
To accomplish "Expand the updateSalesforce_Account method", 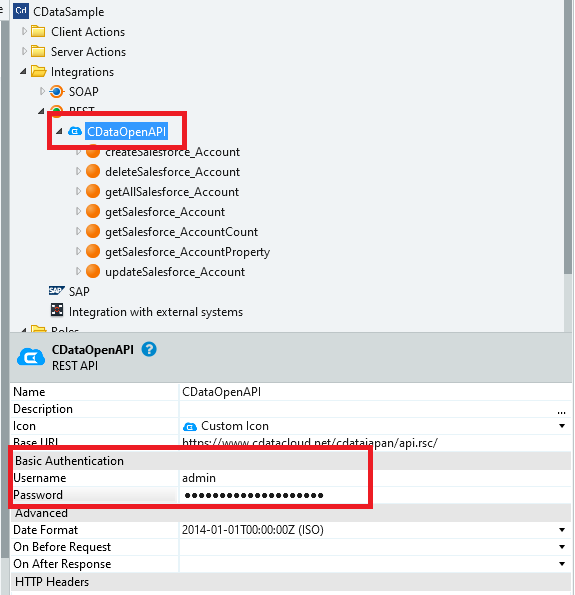I will click(x=78, y=271).
